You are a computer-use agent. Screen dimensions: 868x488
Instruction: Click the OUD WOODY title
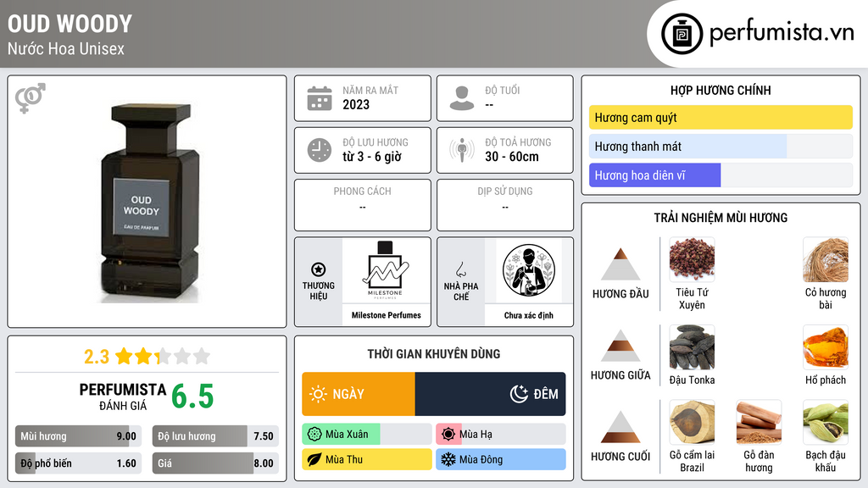coord(70,24)
